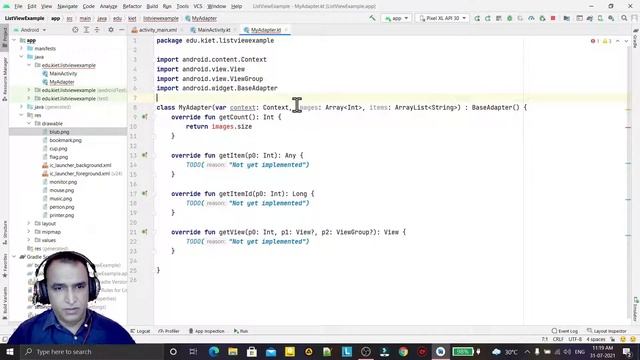This screenshot has height=360, width=640.
Task: Expand the mipmap folder
Action: [29, 232]
